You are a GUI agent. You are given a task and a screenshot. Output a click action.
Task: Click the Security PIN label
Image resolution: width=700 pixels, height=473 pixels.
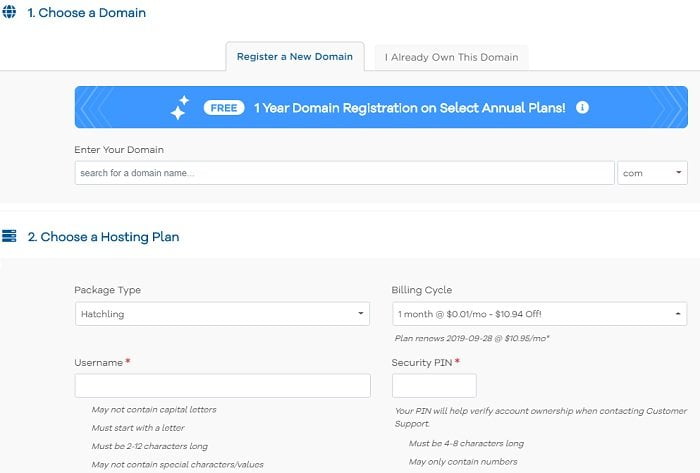422,362
